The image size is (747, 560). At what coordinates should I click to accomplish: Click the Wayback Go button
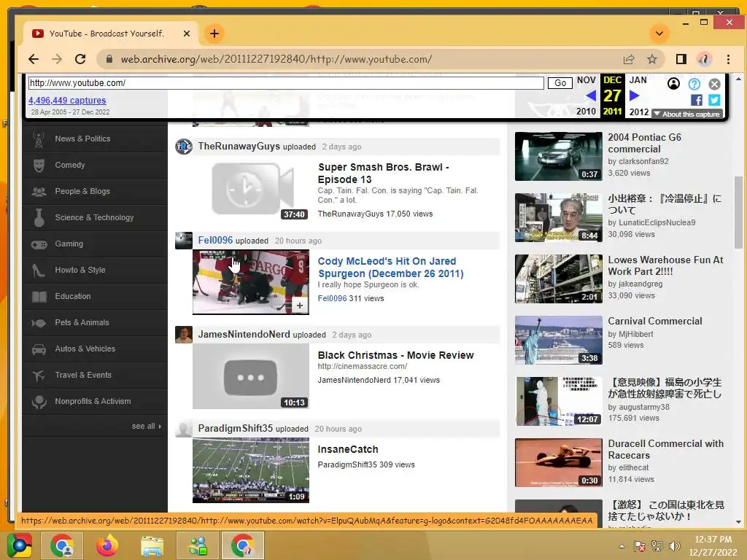[560, 83]
